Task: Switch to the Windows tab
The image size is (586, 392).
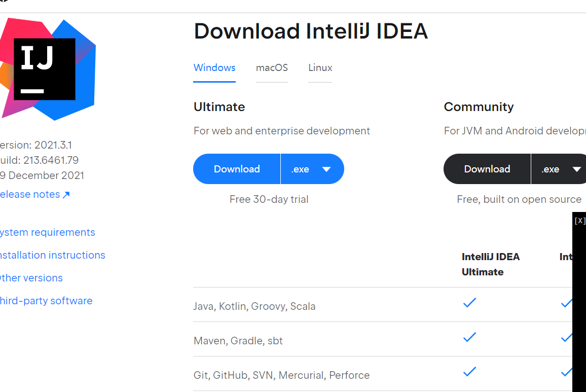Action: 214,68
